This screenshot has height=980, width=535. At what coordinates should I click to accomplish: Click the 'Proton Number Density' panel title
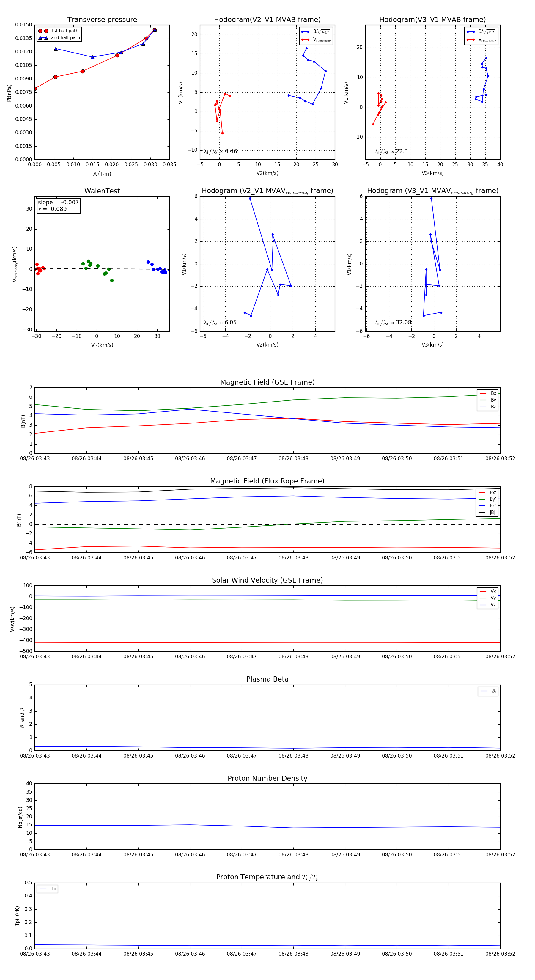click(267, 778)
